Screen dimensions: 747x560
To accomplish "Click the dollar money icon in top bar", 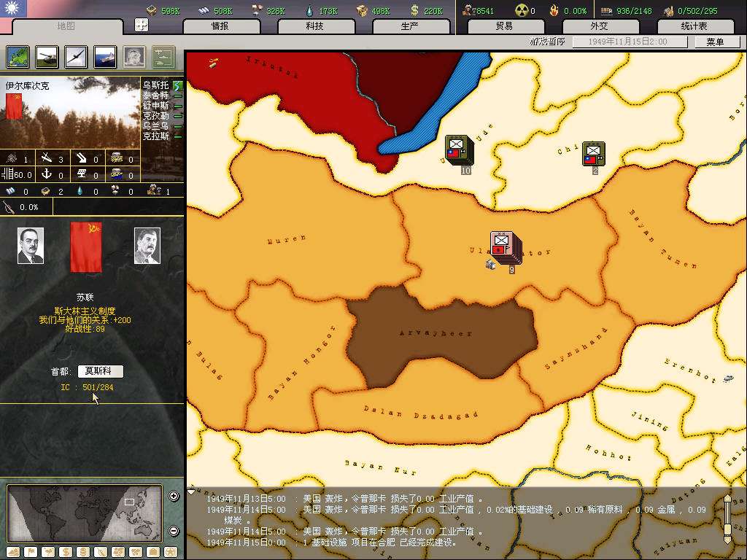I will [414, 10].
